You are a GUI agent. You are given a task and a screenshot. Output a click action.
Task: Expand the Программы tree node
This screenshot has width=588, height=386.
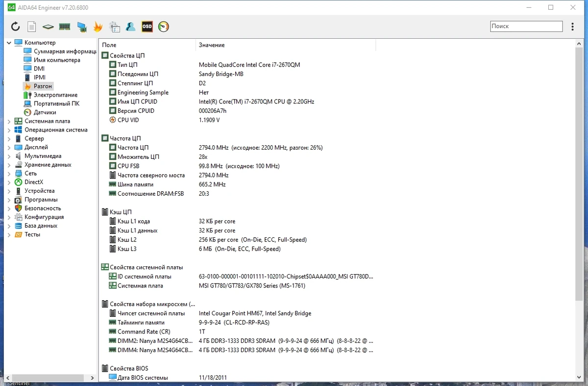9,200
